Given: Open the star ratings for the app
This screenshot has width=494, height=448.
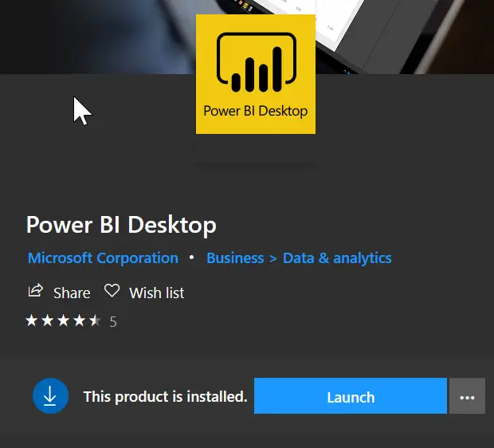Looking at the screenshot, I should coord(63,320).
